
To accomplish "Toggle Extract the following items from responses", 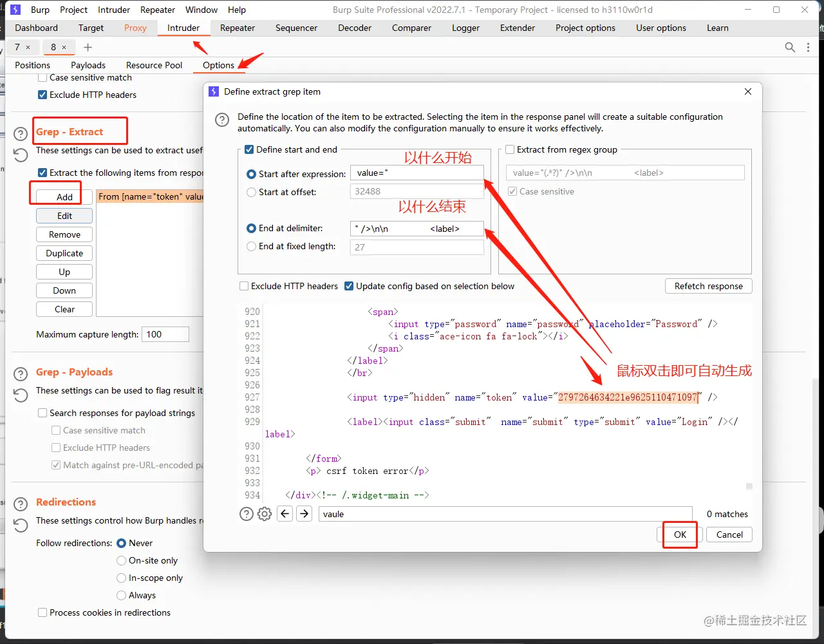I will [x=42, y=173].
